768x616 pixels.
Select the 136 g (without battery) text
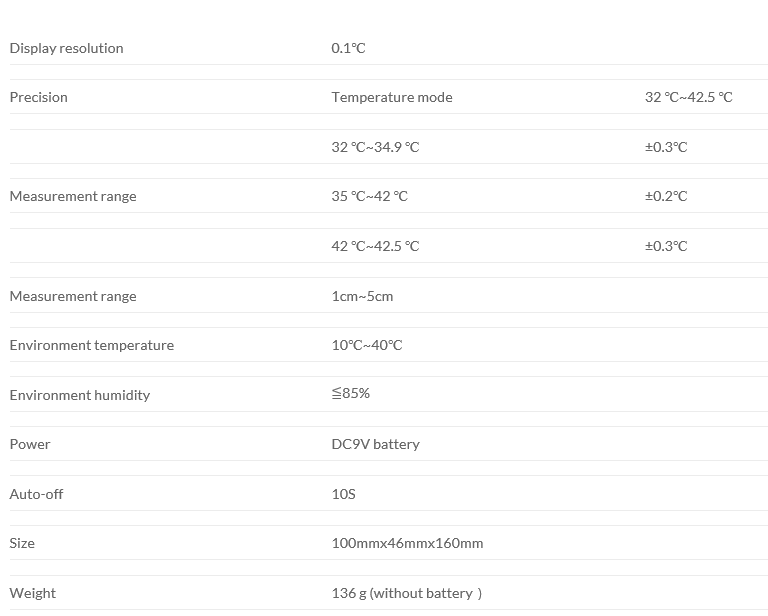pos(407,593)
